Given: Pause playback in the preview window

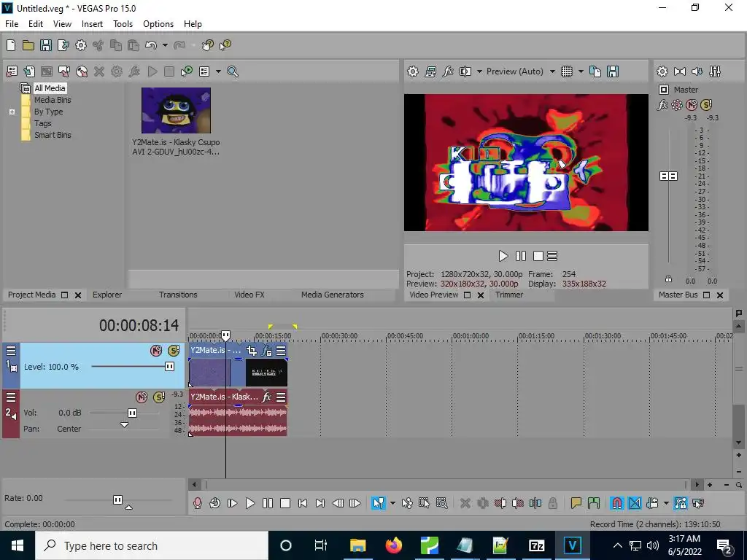Looking at the screenshot, I should tap(521, 256).
